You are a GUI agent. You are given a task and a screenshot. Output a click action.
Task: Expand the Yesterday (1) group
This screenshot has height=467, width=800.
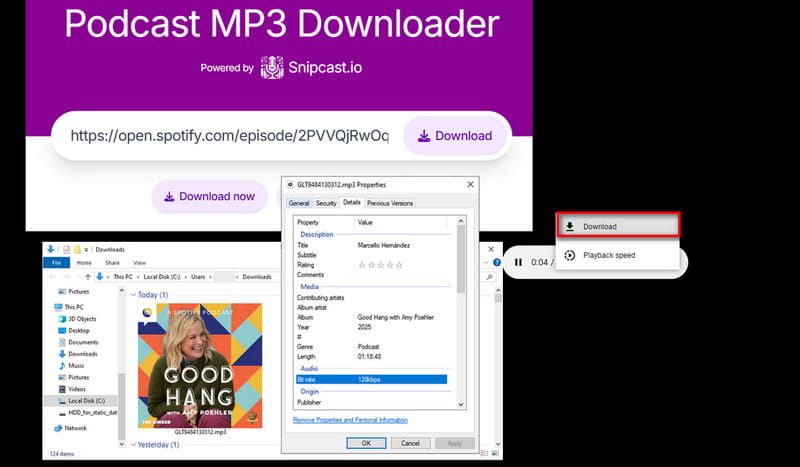(x=134, y=445)
